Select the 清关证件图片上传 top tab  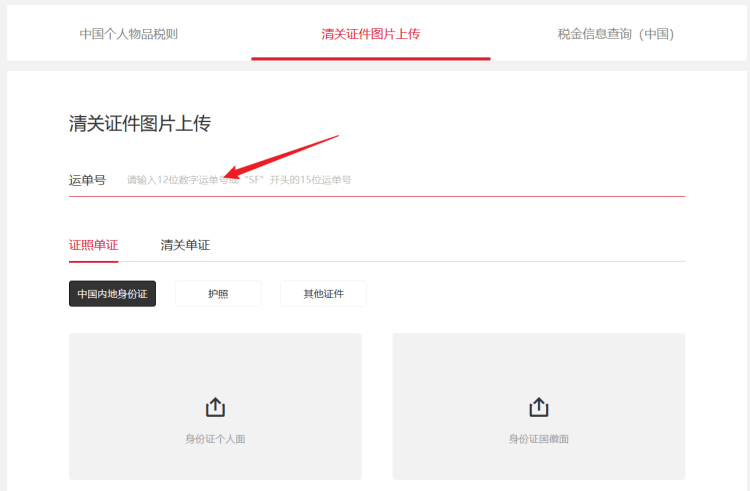pos(370,34)
